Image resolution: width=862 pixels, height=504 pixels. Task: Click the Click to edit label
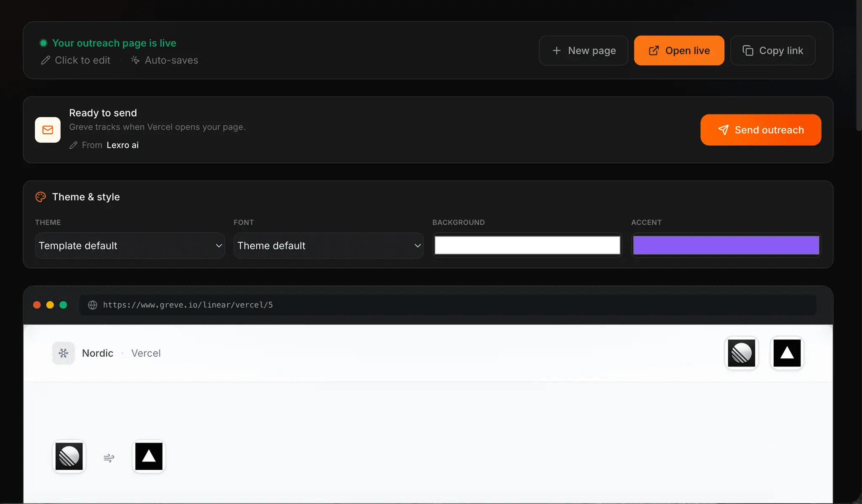(x=82, y=60)
